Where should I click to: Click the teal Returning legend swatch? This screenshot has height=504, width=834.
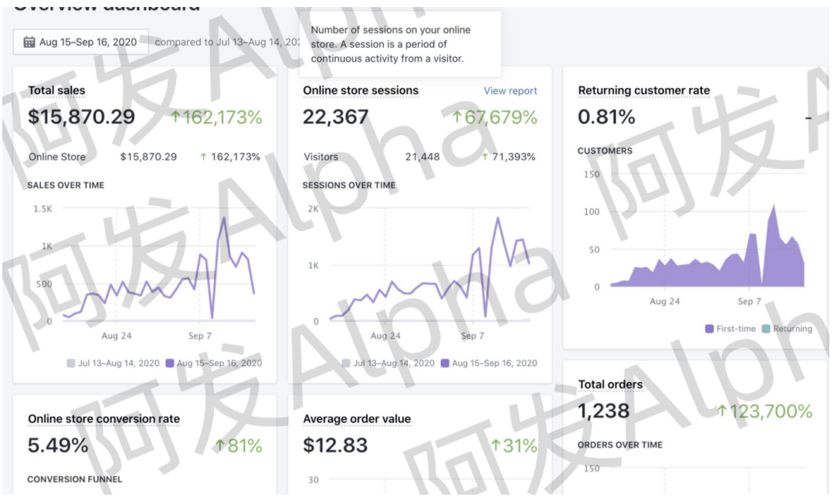pyautogui.click(x=766, y=329)
